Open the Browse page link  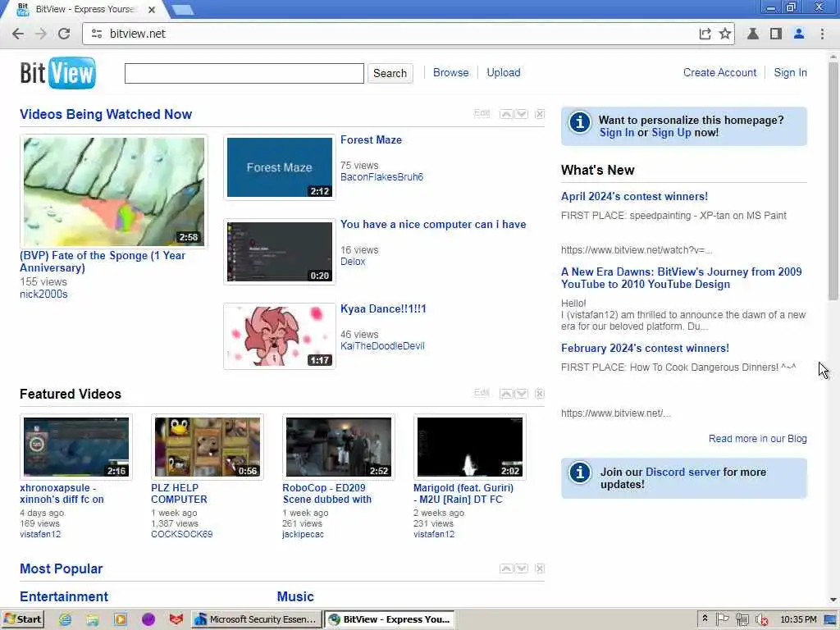click(x=450, y=72)
